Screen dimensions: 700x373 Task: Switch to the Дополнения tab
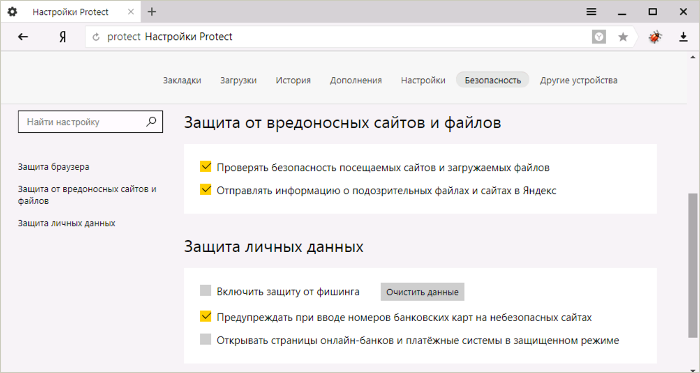tap(356, 80)
